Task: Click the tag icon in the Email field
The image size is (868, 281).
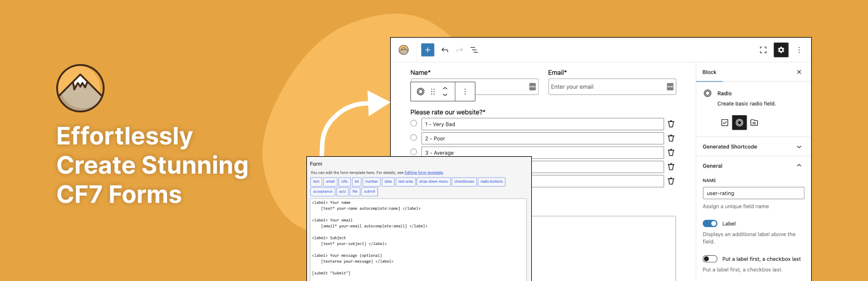Action: click(670, 87)
